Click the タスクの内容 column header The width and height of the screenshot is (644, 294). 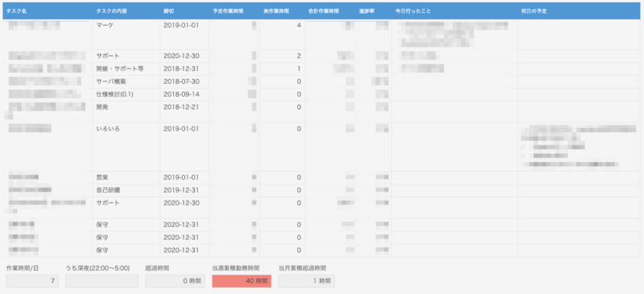tap(111, 11)
